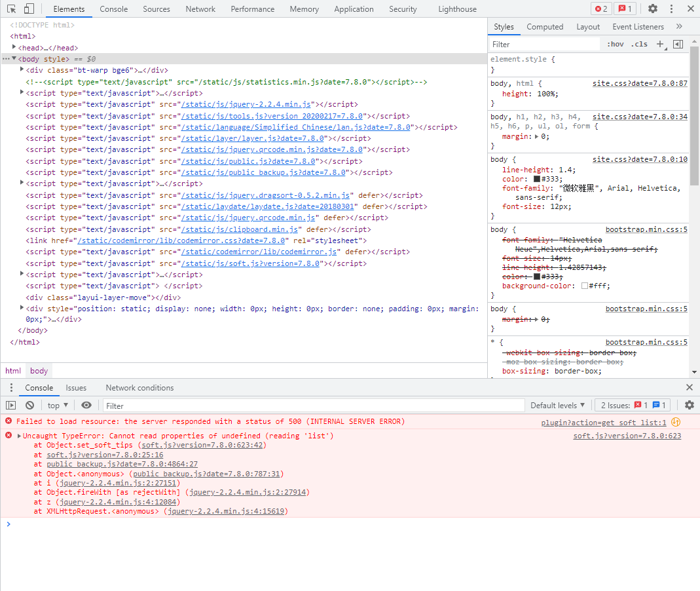Close the console drawer with X
The height and width of the screenshot is (591, 700).
click(x=690, y=387)
